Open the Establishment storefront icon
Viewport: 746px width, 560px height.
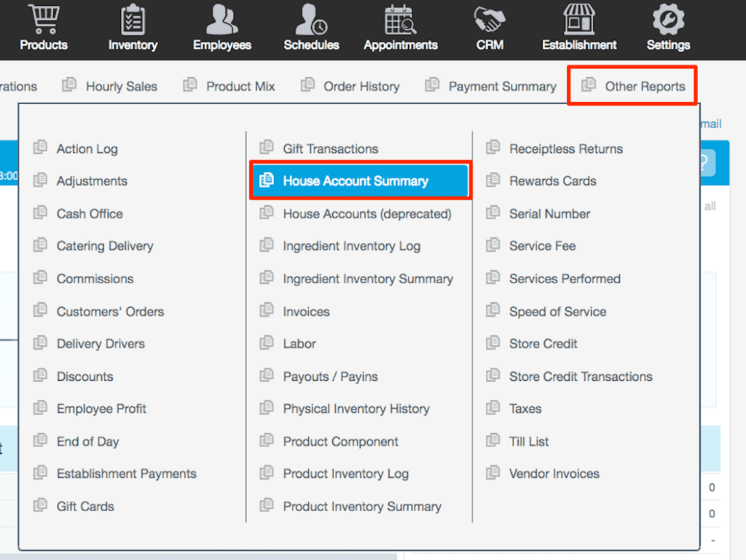tap(579, 20)
